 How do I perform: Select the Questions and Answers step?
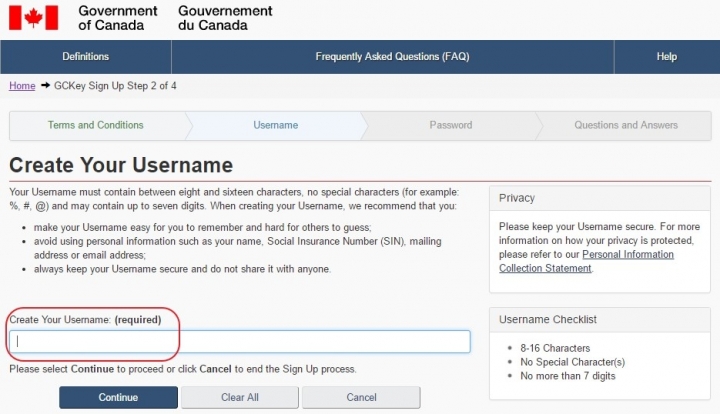(626, 125)
